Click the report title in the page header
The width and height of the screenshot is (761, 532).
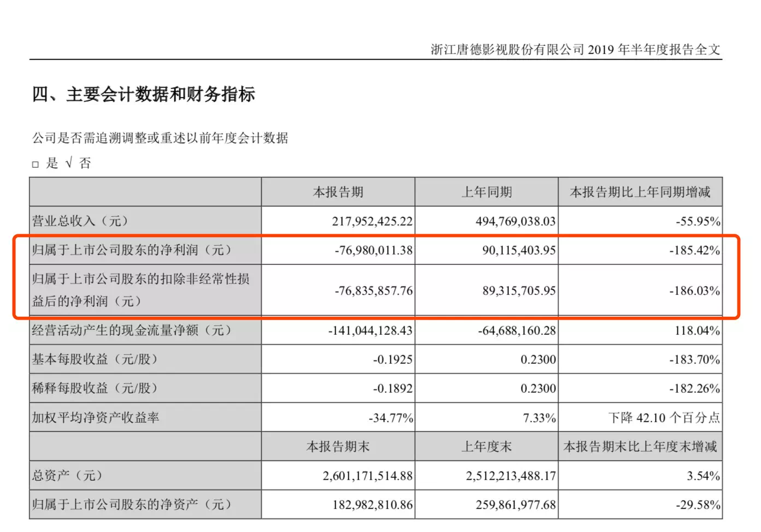click(575, 50)
